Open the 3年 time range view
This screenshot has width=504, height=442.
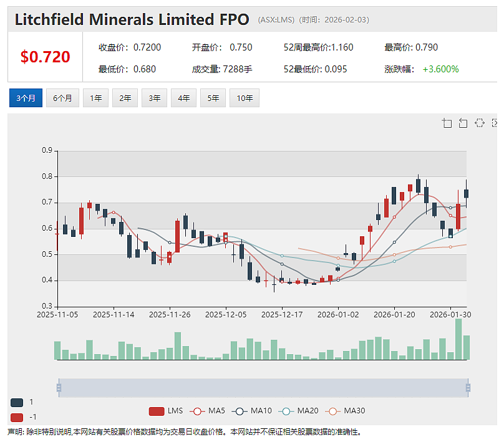click(x=154, y=98)
